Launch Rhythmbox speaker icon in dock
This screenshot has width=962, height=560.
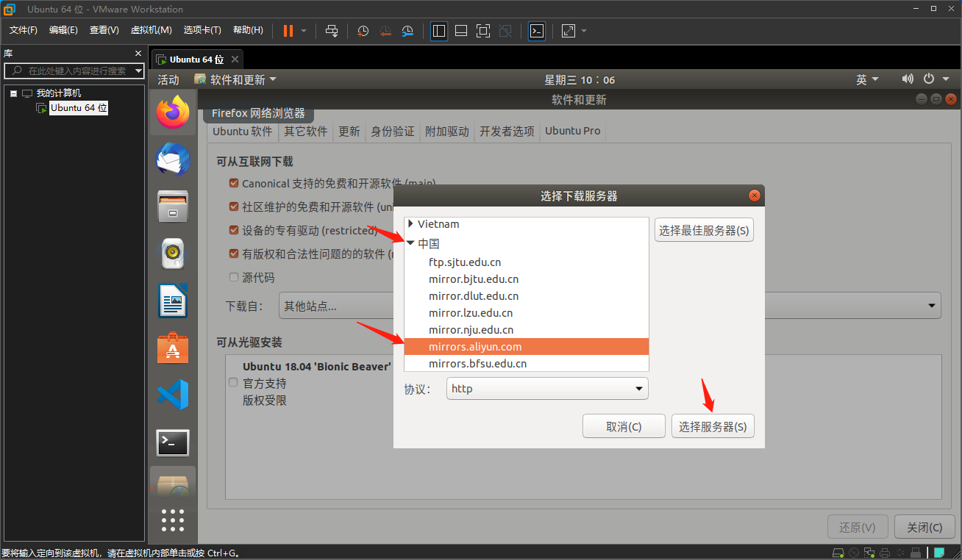pos(173,254)
